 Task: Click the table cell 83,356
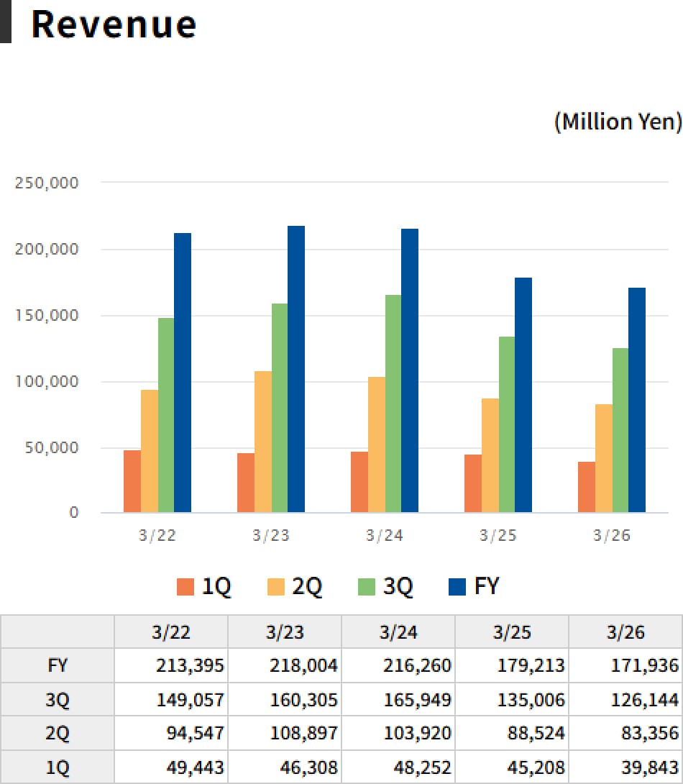tap(625, 733)
